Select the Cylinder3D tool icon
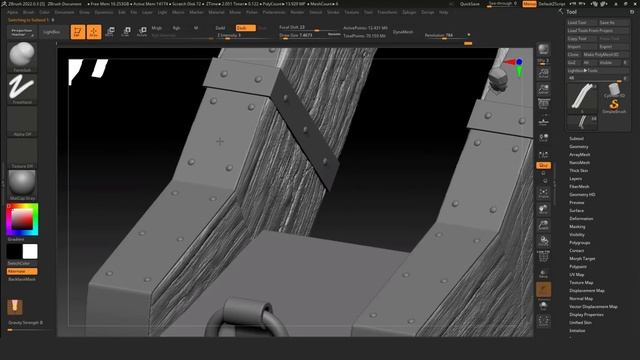This screenshot has height=360, width=640. tap(614, 91)
